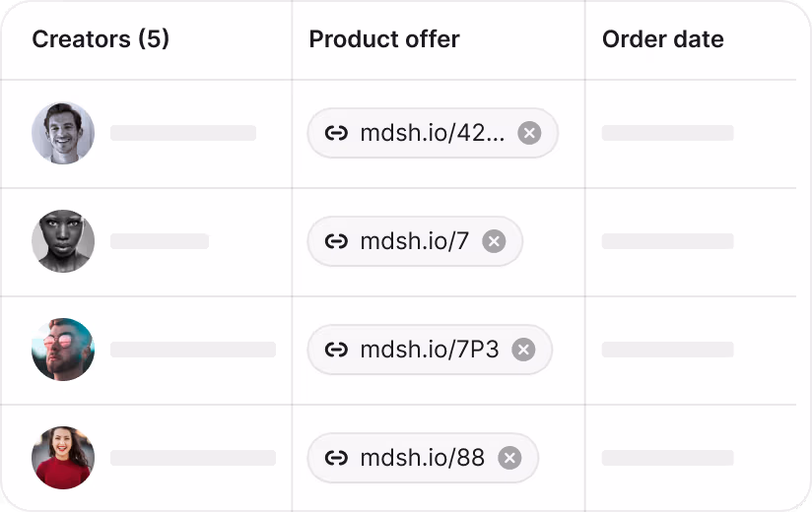
Task: Click link icon beside mdsh.io/7P3
Action: pyautogui.click(x=336, y=351)
